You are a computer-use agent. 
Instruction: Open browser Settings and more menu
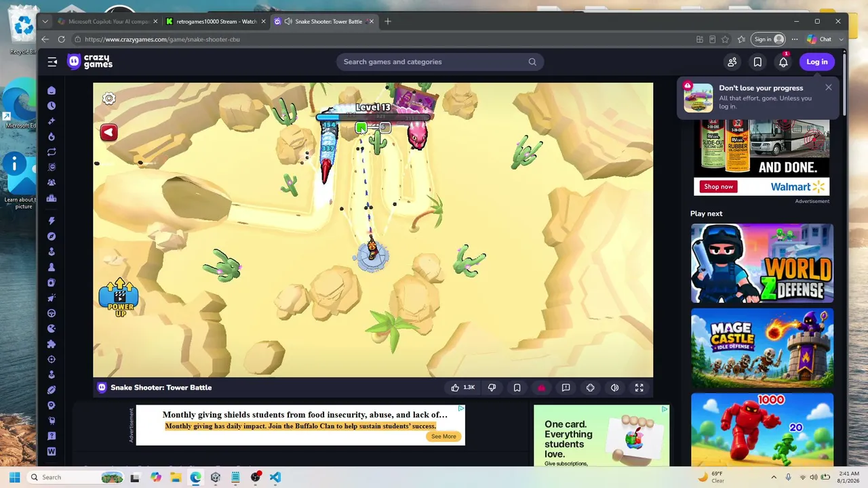tap(795, 39)
